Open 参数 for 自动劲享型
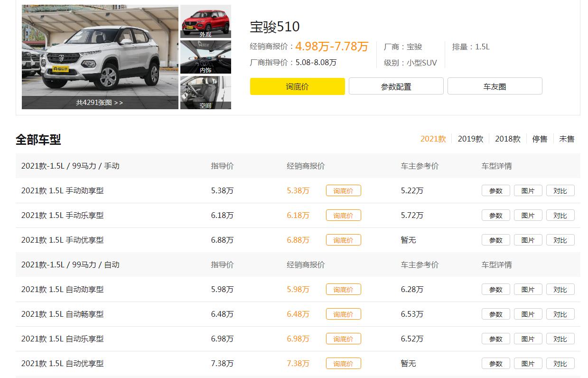Viewport: 588px width, 378px height. (496, 289)
